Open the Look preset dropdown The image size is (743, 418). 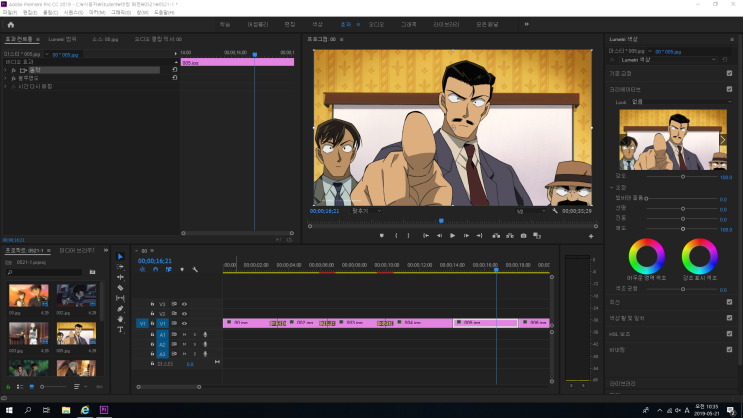tap(682, 102)
